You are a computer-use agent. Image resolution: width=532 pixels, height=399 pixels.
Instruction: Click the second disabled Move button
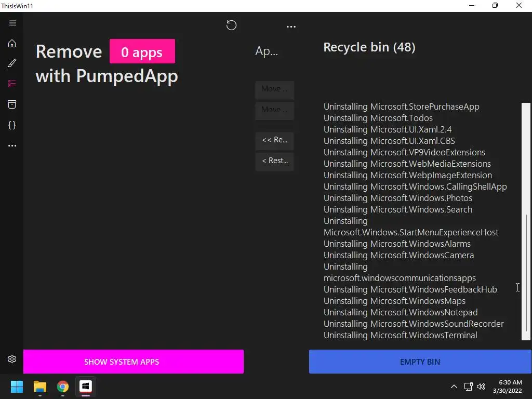click(274, 110)
